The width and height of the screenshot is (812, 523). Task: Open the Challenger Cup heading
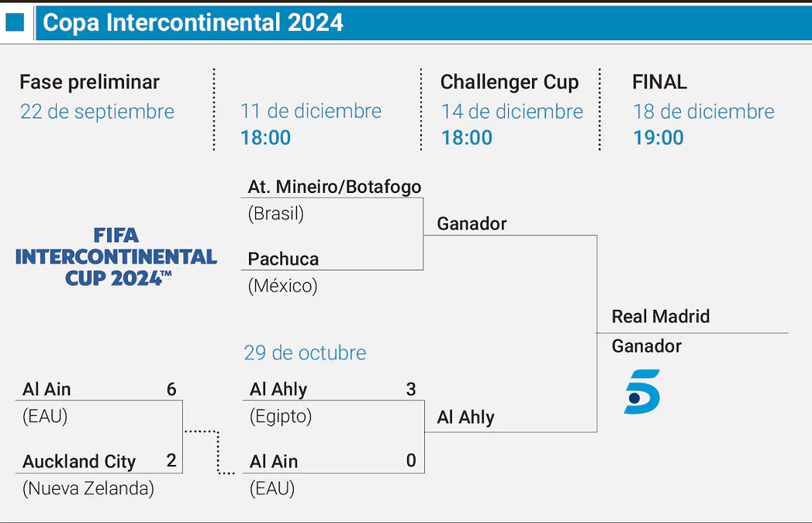coord(510,82)
